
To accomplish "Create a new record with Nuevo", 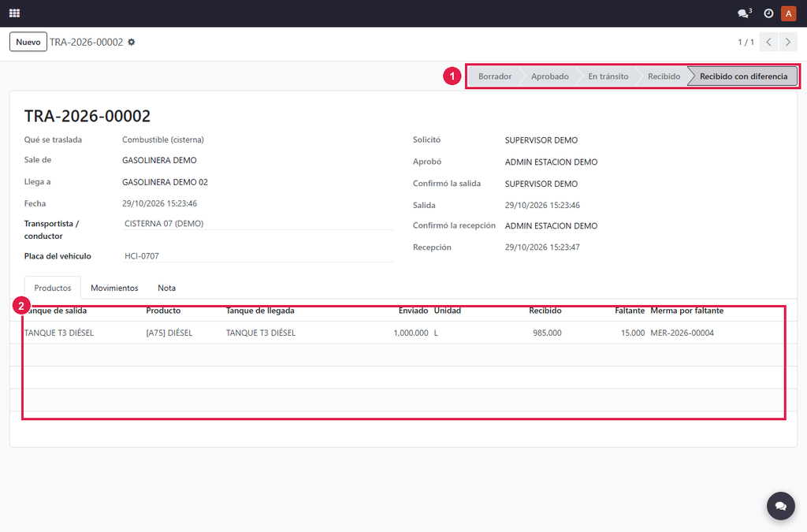I will point(28,43).
